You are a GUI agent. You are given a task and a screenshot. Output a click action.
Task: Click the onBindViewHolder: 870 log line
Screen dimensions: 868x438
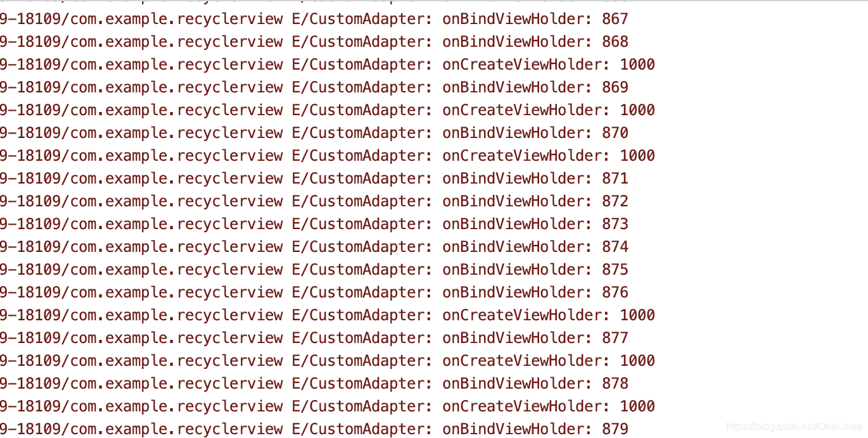[314, 133]
